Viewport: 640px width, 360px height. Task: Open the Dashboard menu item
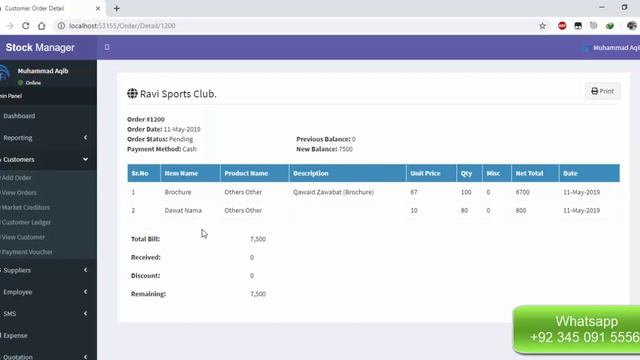[48, 116]
